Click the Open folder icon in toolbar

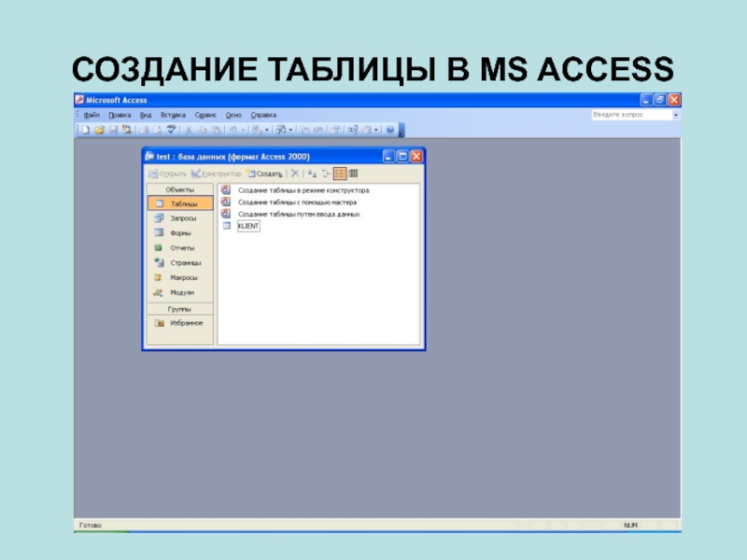pyautogui.click(x=99, y=130)
